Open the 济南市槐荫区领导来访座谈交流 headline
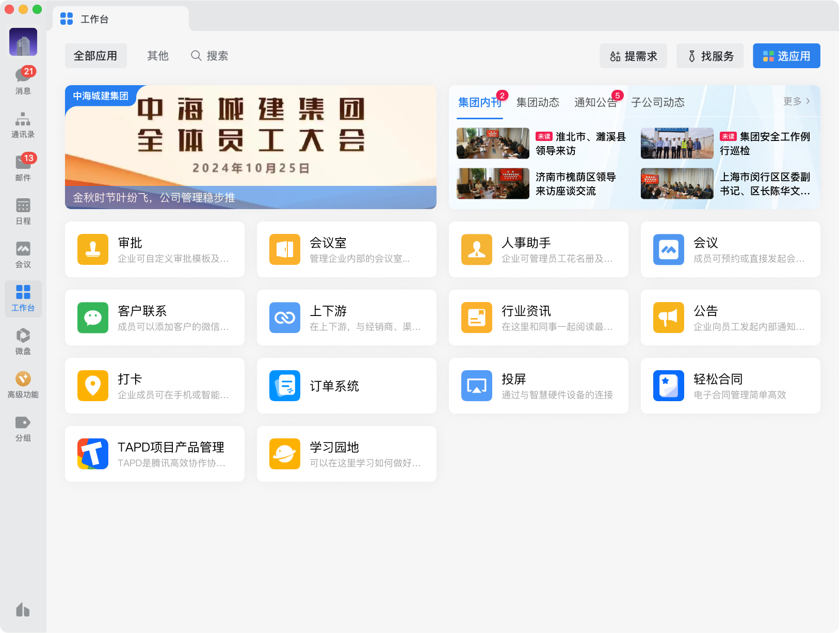The width and height of the screenshot is (840, 633). (x=576, y=184)
